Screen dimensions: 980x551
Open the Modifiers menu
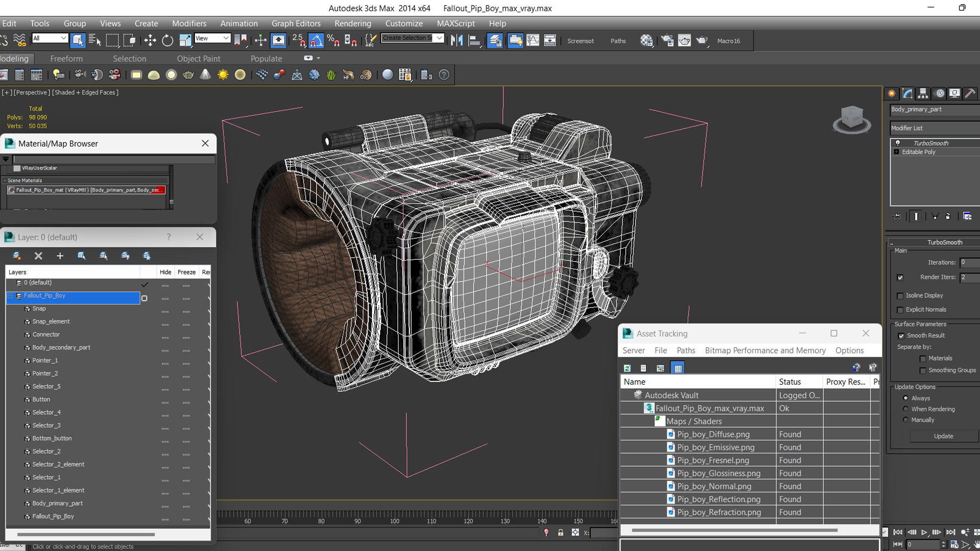click(x=189, y=23)
